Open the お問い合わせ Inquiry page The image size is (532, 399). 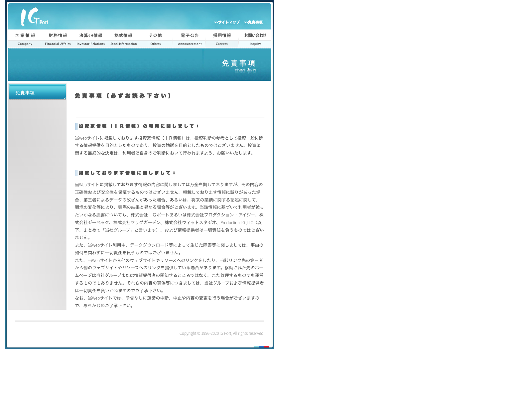(x=255, y=39)
